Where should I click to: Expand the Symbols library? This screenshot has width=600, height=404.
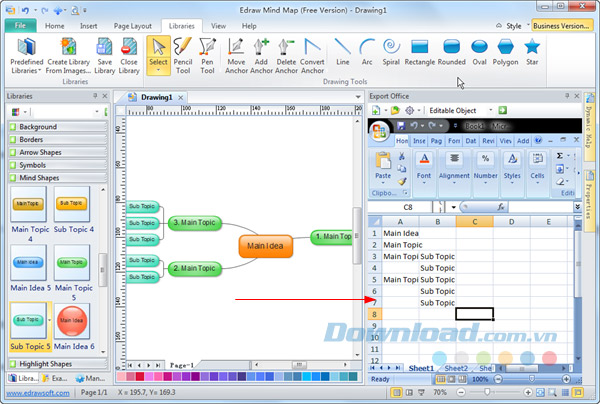(58, 165)
